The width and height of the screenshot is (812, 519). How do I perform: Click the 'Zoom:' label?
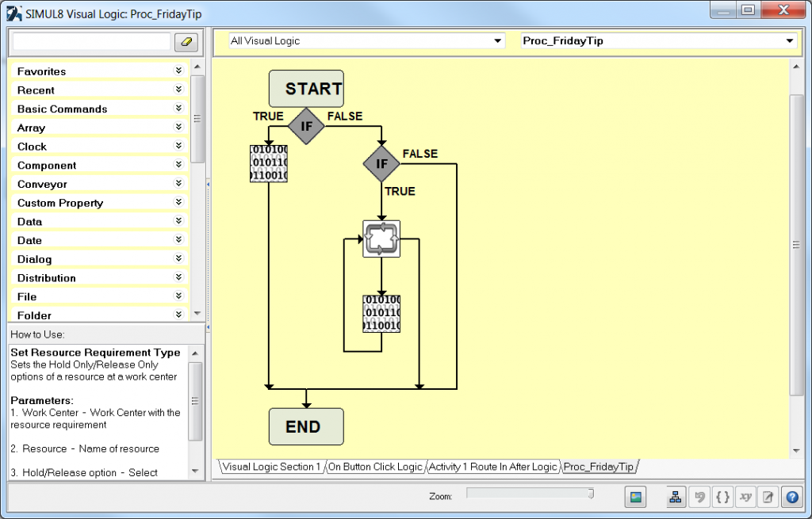coord(441,496)
